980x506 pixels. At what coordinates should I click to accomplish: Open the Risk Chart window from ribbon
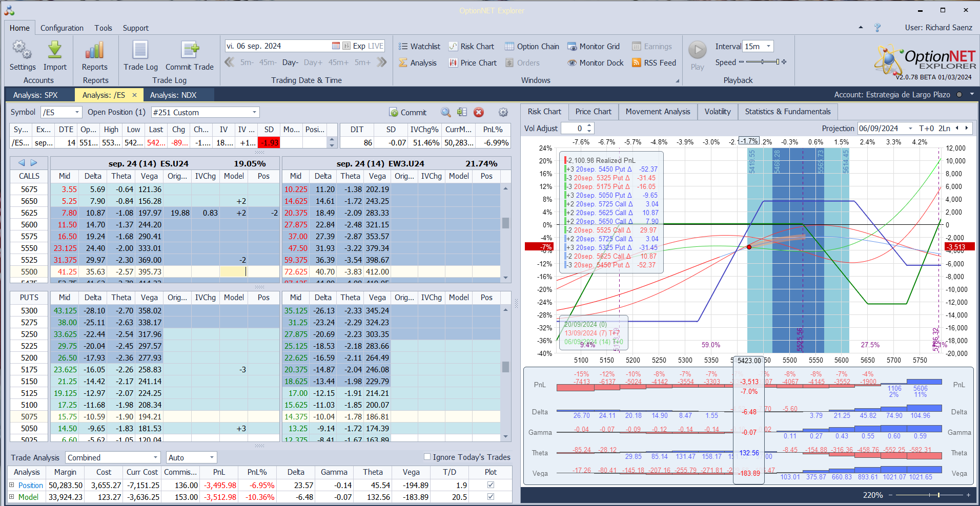[x=472, y=47]
